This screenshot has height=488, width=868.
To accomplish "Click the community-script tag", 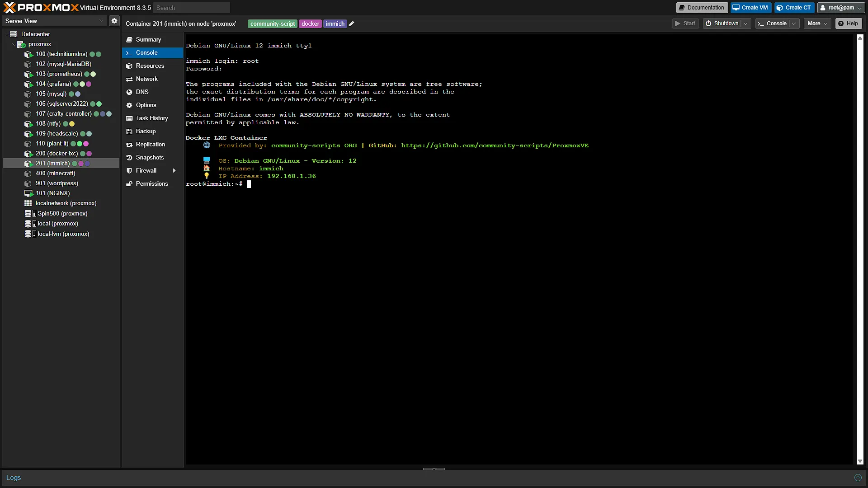I will point(273,24).
